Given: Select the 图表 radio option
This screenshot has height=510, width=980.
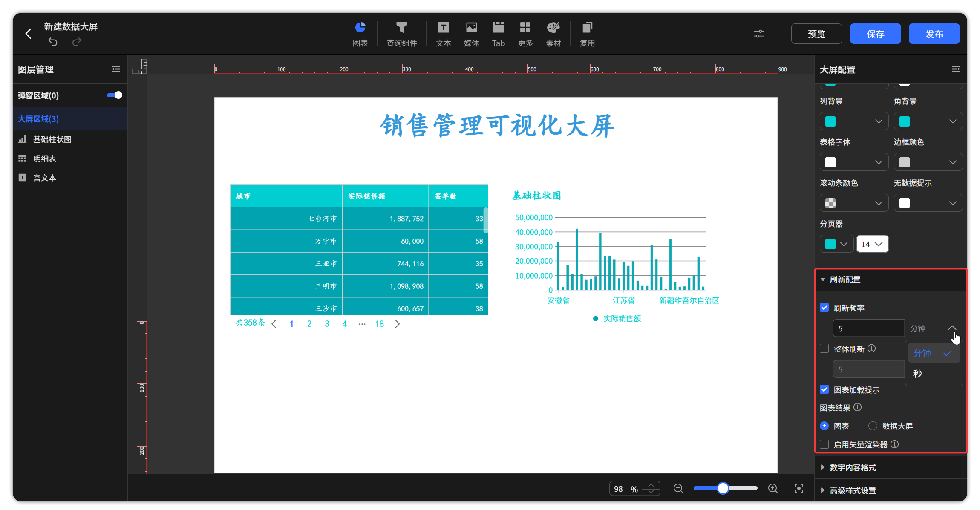Looking at the screenshot, I should [x=824, y=426].
